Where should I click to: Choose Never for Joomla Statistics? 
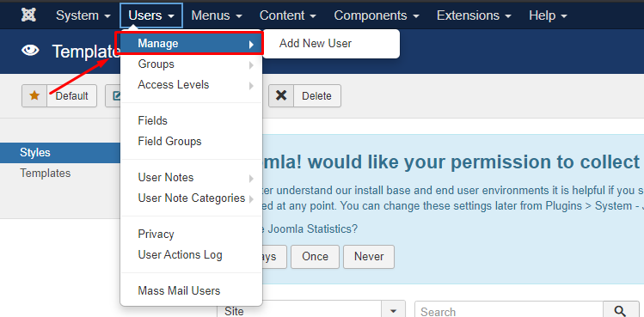click(369, 257)
